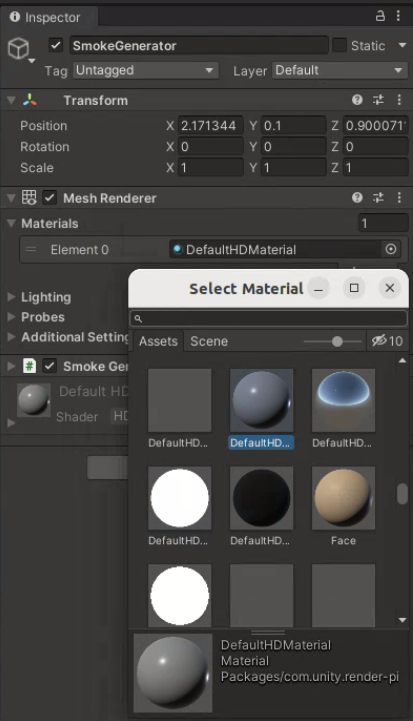The width and height of the screenshot is (413, 721).
Task: Open Mesh Renderer help icon
Action: [x=357, y=198]
